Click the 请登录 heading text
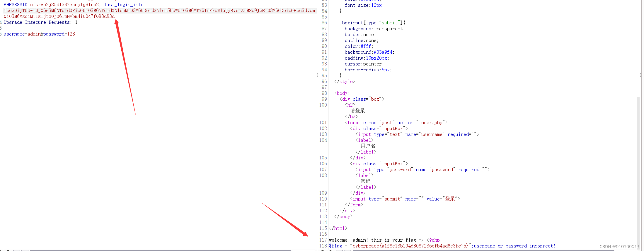 tap(358, 111)
